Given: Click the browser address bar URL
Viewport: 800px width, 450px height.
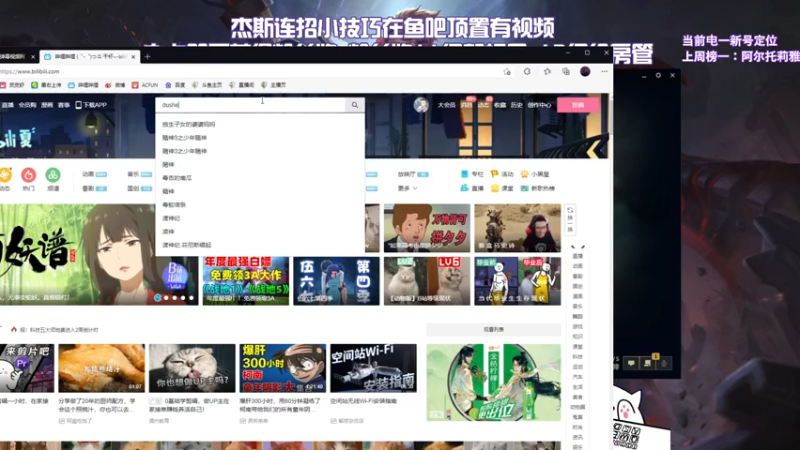Looking at the screenshot, I should (30, 72).
